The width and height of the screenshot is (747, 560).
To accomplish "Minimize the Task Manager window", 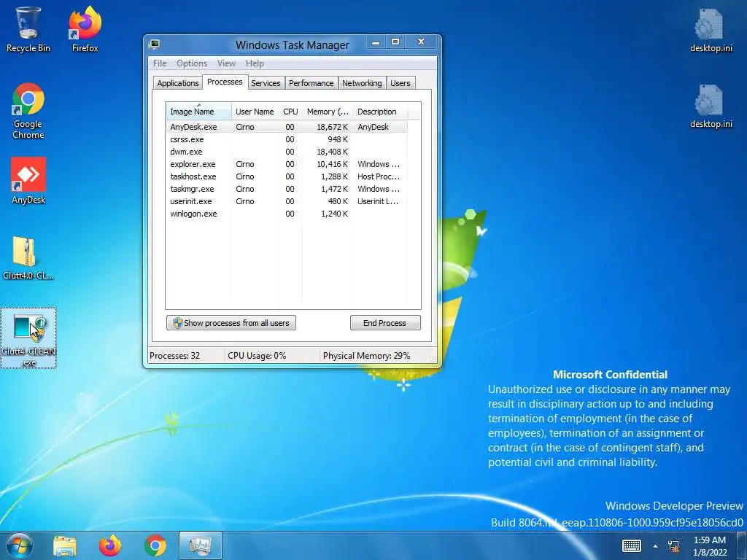I will click(x=376, y=42).
